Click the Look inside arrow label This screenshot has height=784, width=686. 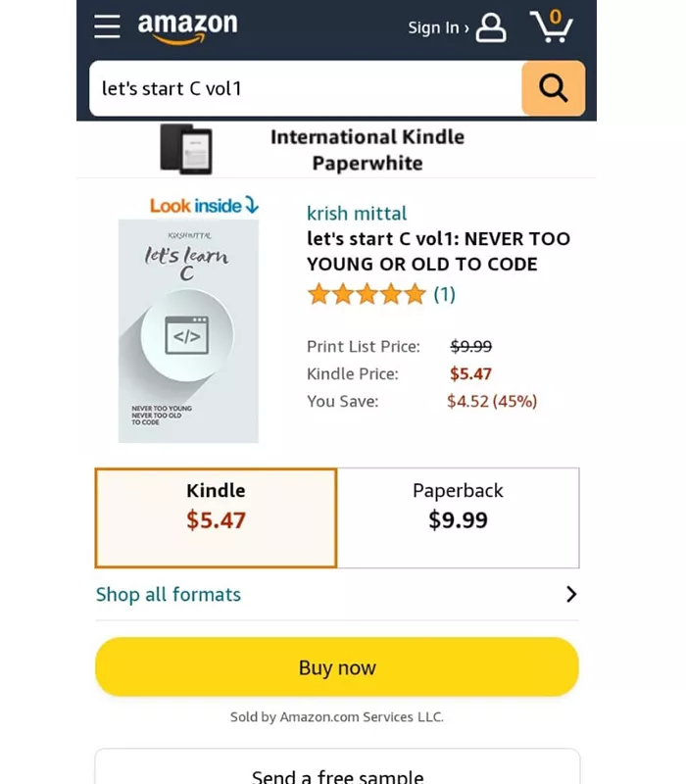tap(204, 206)
